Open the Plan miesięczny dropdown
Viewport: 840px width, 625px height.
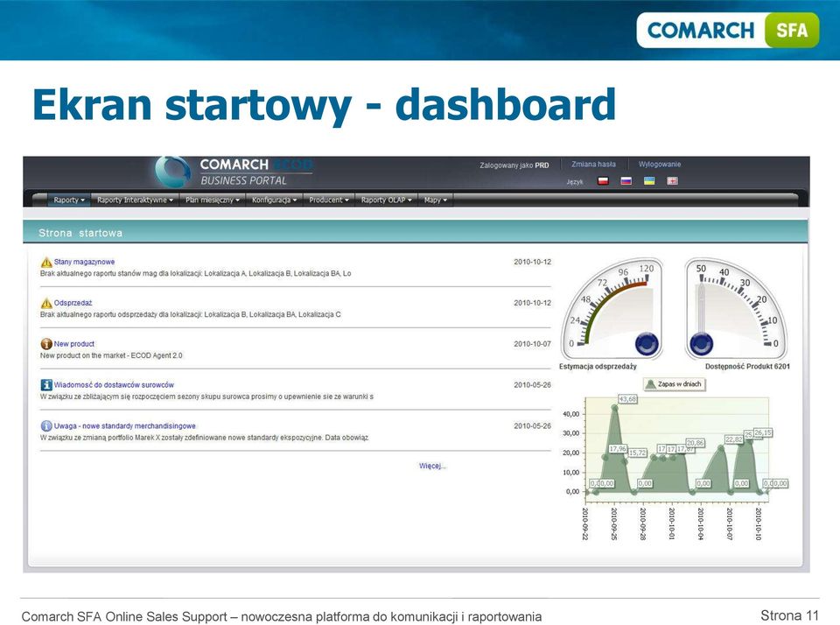(212, 200)
